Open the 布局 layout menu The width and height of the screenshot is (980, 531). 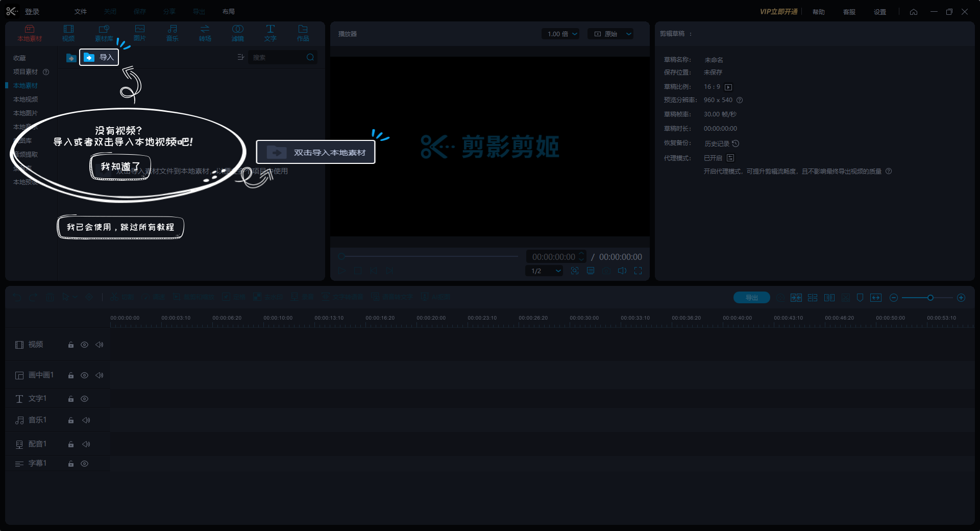click(x=229, y=12)
